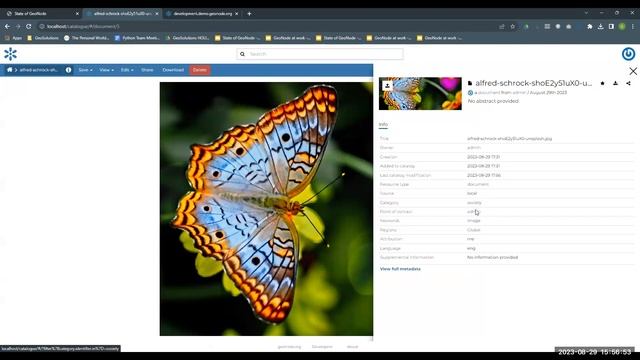The width and height of the screenshot is (640, 360).
Task: Reload the browser page
Action: (x=29, y=26)
